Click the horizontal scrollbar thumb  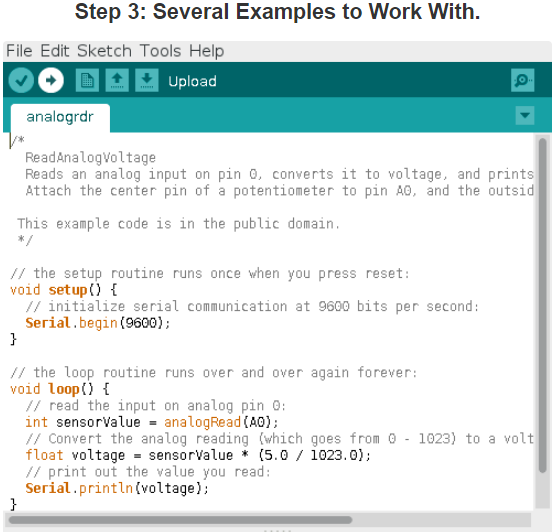180,520
